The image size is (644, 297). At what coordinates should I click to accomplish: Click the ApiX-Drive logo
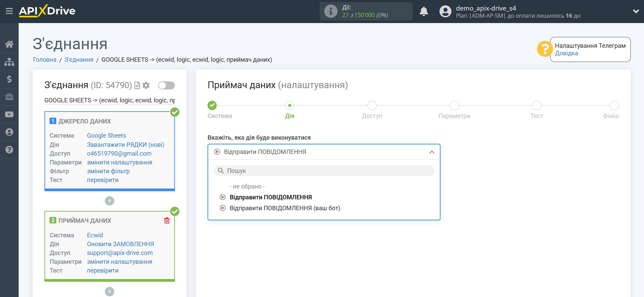pyautogui.click(x=47, y=11)
